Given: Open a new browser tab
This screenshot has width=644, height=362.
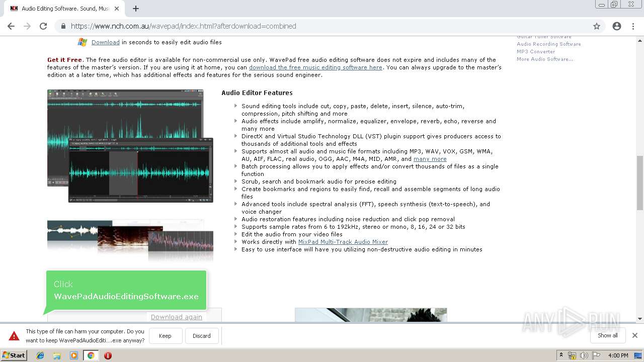Looking at the screenshot, I should tap(136, 9).
